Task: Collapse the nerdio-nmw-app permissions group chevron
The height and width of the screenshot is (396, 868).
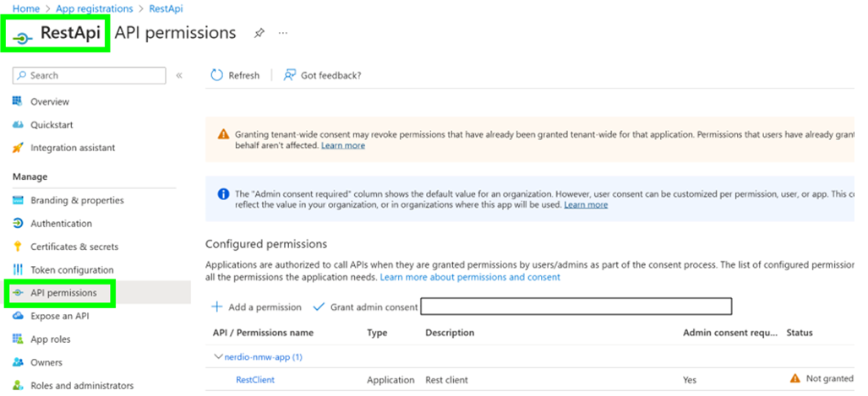Action: point(218,356)
